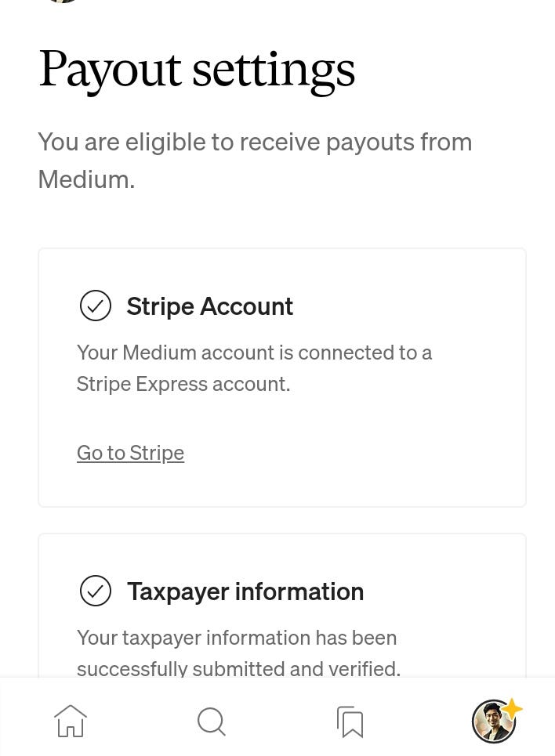Click the Stripe Express account description text

pos(254,367)
